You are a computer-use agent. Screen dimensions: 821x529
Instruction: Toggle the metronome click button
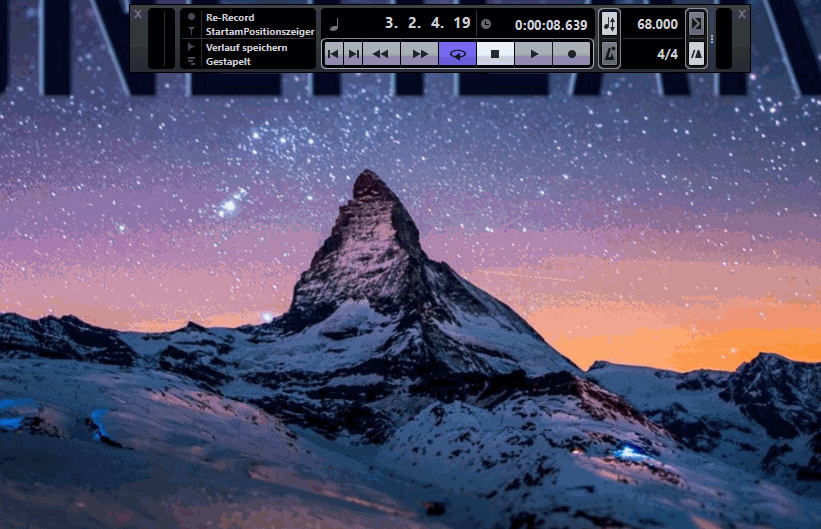[609, 54]
